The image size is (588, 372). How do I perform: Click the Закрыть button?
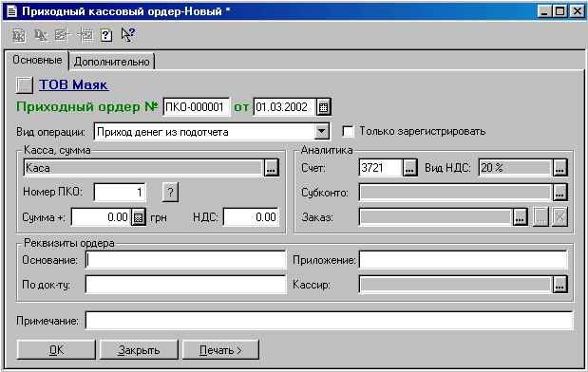139,350
